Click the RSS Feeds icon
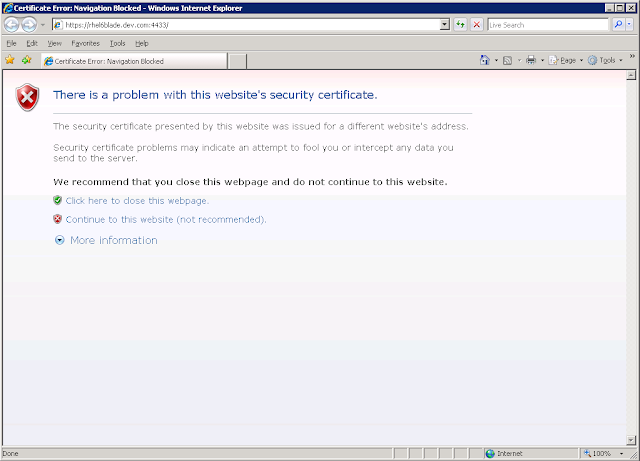Image resolution: width=640 pixels, height=461 pixels. [507, 60]
